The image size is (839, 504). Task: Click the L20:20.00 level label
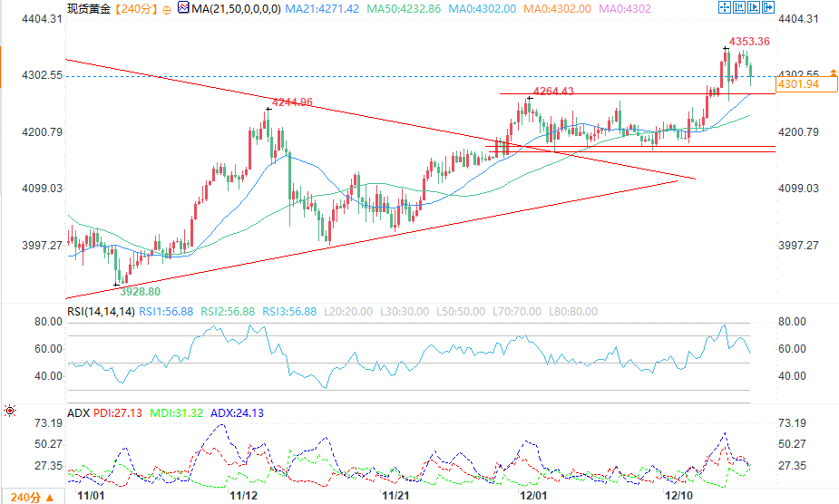click(x=348, y=312)
